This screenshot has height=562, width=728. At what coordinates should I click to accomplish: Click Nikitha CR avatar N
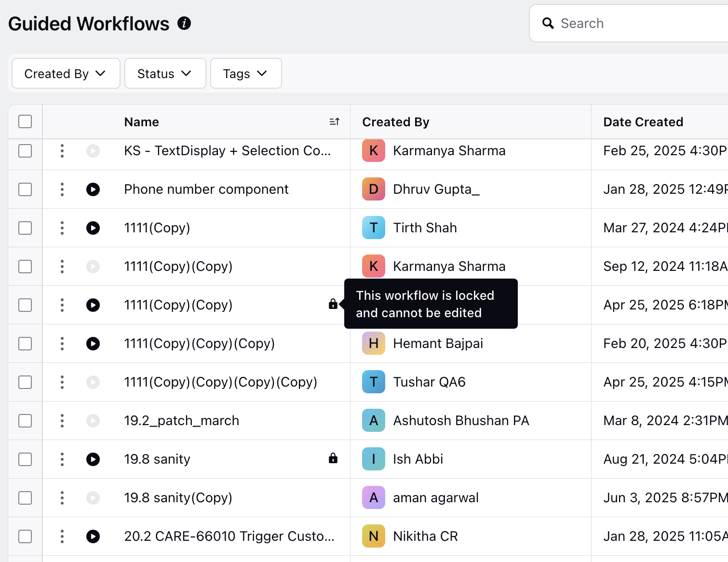coord(374,536)
